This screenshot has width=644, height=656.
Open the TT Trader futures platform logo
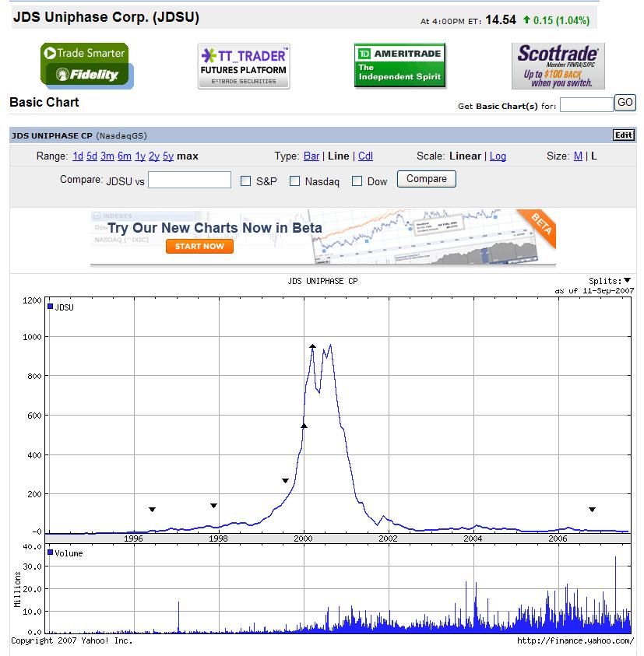pos(244,66)
